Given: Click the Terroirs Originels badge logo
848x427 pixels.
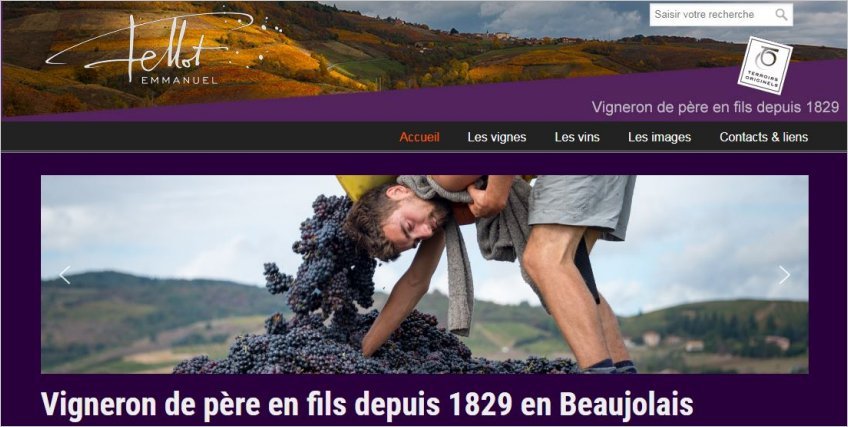Looking at the screenshot, I should (x=765, y=65).
